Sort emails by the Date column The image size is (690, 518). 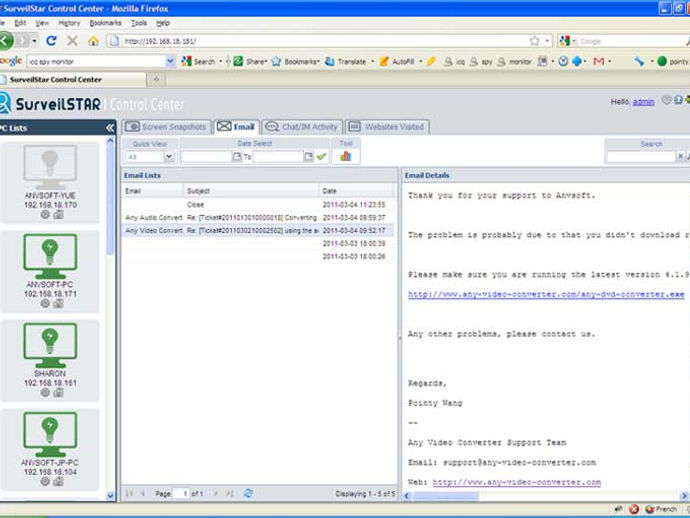356,191
